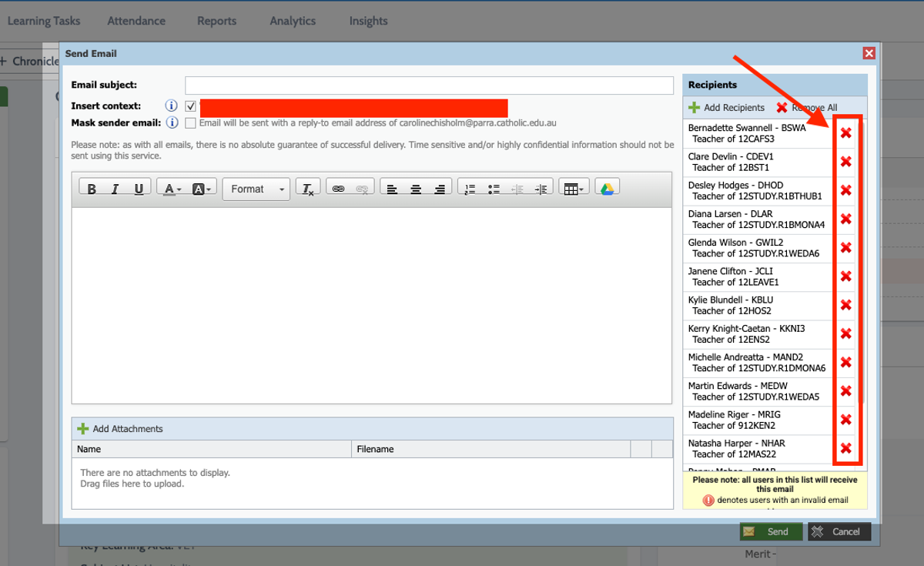Open the Learning Tasks tab

[x=44, y=21]
